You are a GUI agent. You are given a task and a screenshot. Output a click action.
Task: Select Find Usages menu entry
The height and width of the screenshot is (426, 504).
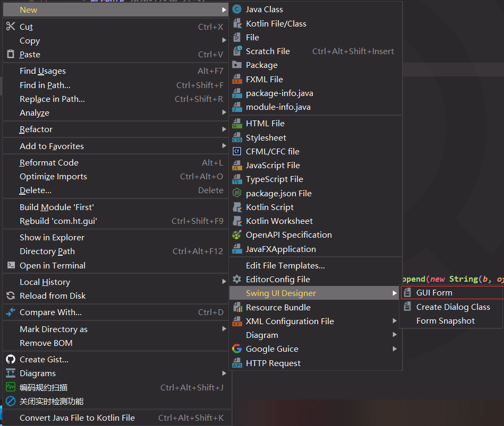116,71
